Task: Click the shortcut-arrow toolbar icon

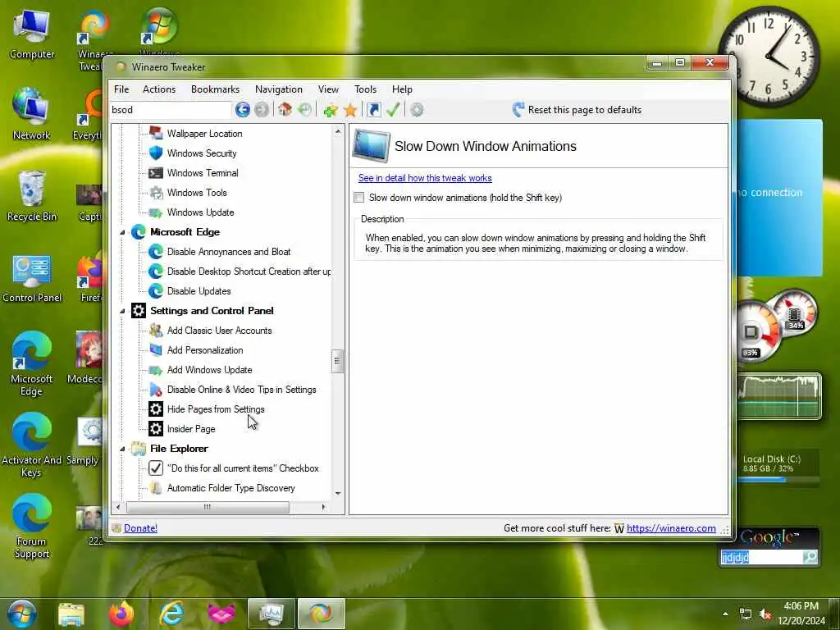Action: coord(374,110)
